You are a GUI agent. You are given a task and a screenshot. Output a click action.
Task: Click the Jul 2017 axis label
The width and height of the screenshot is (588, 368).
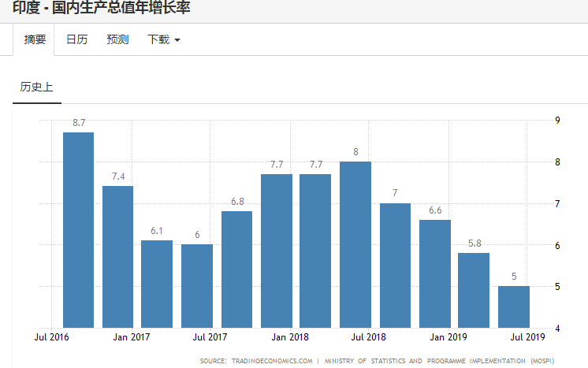pos(210,337)
